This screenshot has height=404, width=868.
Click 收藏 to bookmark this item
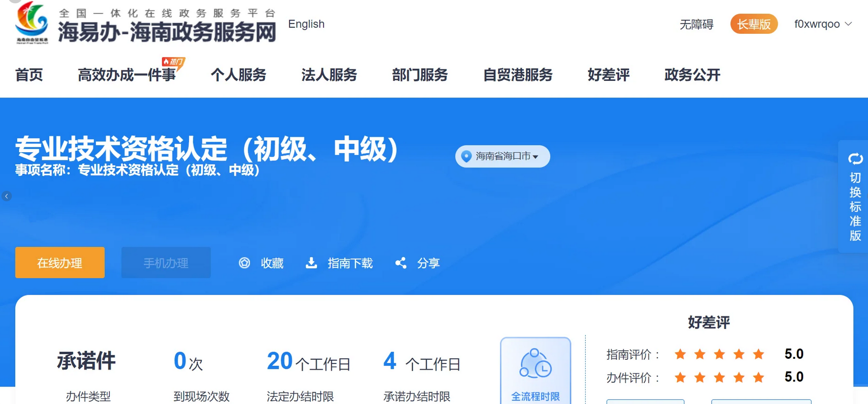point(272,263)
